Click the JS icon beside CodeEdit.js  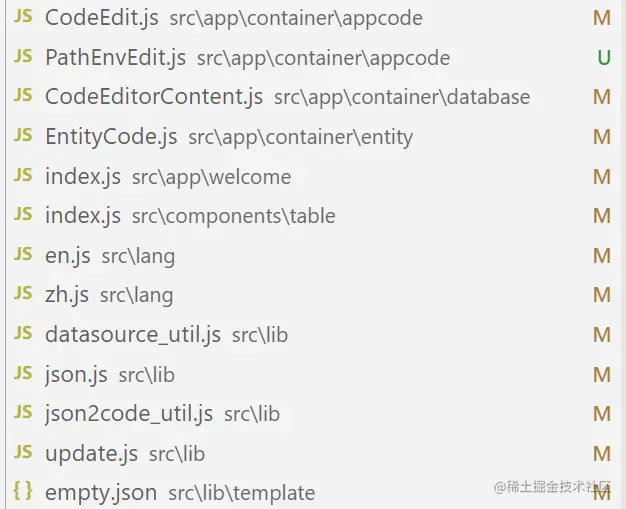tap(23, 16)
